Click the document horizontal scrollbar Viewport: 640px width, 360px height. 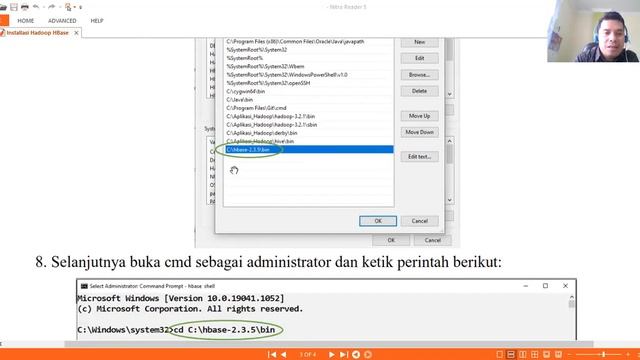[329, 344]
